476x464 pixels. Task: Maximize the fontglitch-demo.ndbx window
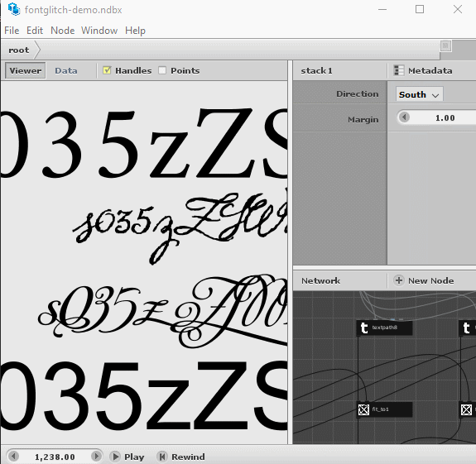pyautogui.click(x=420, y=9)
